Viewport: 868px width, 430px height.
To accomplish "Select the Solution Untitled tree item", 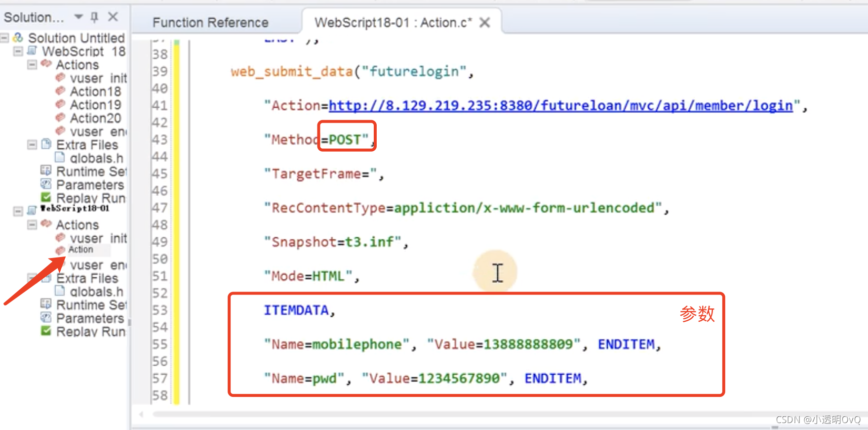I will click(x=76, y=38).
